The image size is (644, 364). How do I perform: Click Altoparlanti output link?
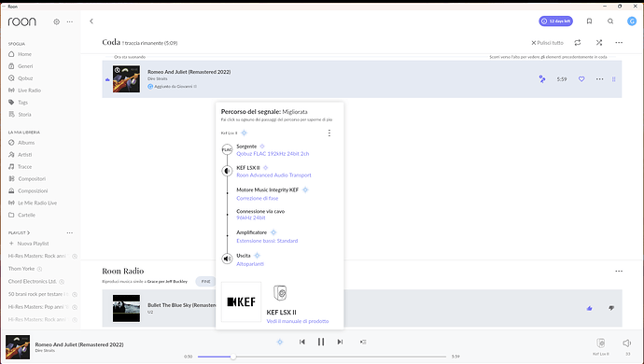[250, 264]
